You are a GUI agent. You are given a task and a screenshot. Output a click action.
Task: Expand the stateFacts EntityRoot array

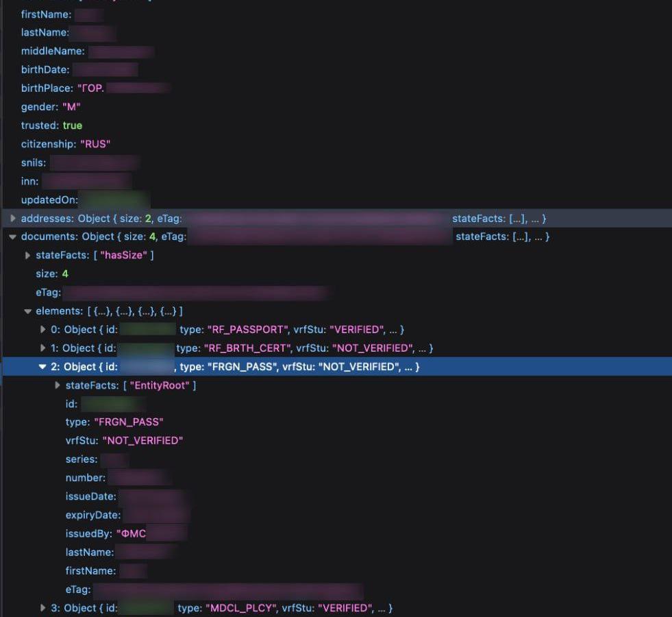tap(58, 385)
